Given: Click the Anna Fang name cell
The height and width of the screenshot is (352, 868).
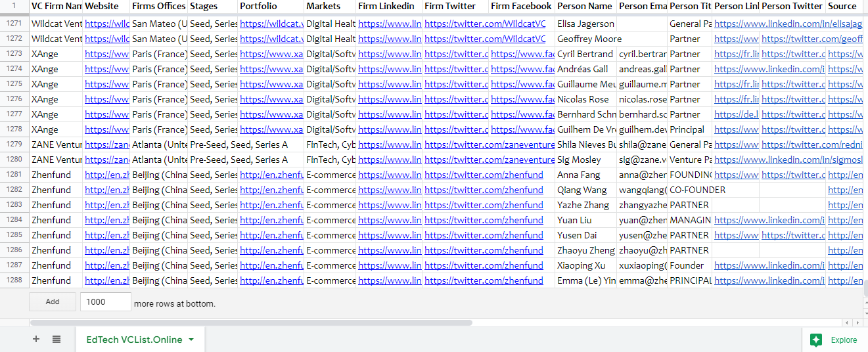Looking at the screenshot, I should click(585, 175).
